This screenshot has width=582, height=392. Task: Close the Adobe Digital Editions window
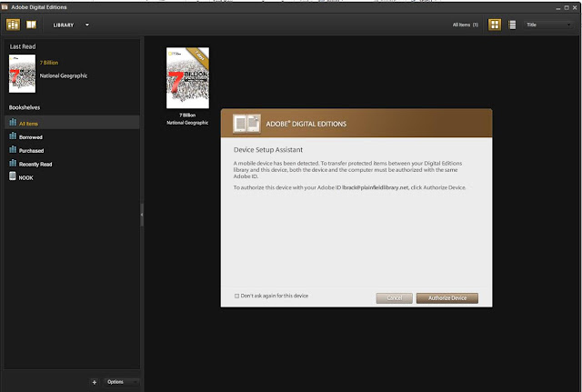(575, 8)
